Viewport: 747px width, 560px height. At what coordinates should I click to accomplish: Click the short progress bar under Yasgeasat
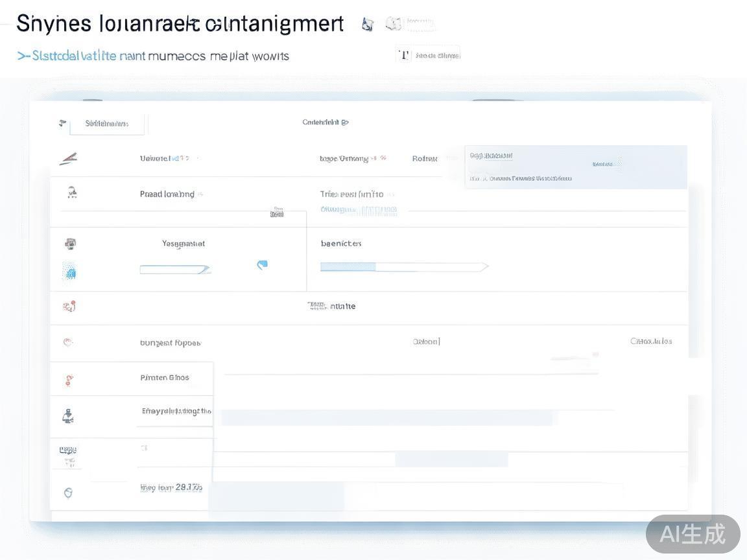click(175, 269)
